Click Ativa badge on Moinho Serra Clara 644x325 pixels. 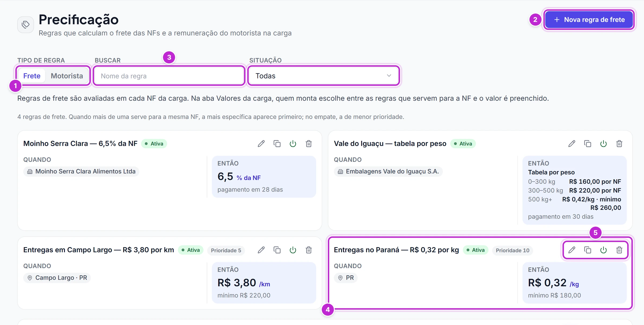pyautogui.click(x=154, y=144)
